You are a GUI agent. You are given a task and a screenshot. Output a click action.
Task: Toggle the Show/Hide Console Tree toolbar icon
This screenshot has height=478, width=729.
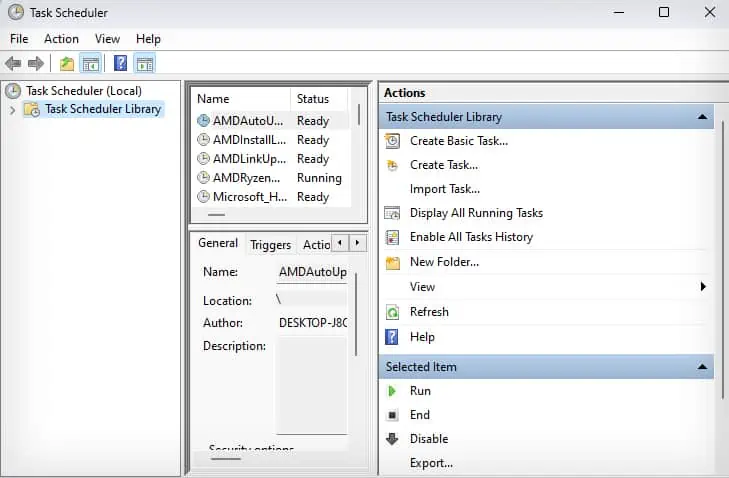point(91,64)
